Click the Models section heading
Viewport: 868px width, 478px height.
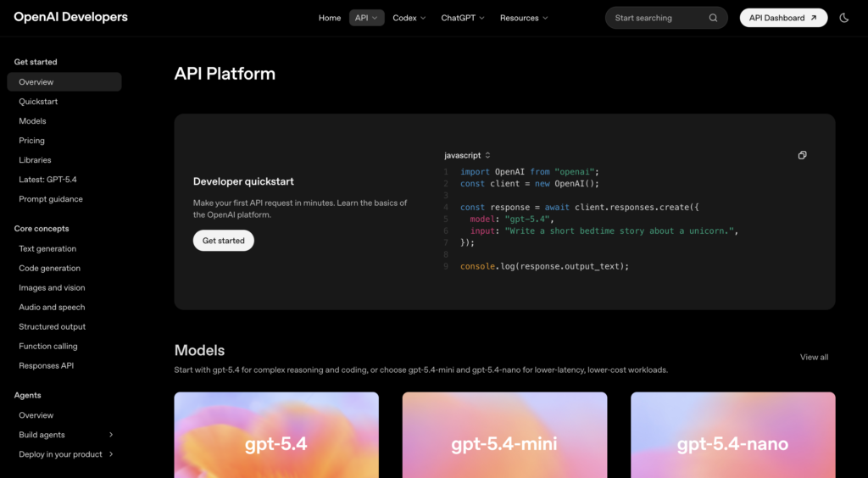[x=199, y=350]
